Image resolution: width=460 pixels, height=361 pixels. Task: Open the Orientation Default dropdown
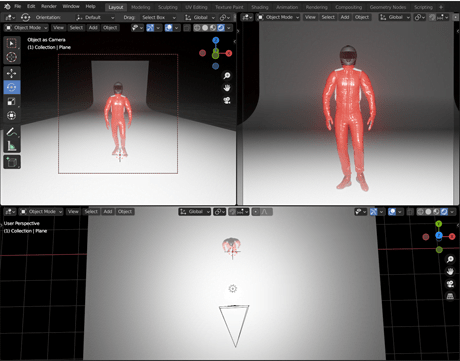(x=95, y=17)
